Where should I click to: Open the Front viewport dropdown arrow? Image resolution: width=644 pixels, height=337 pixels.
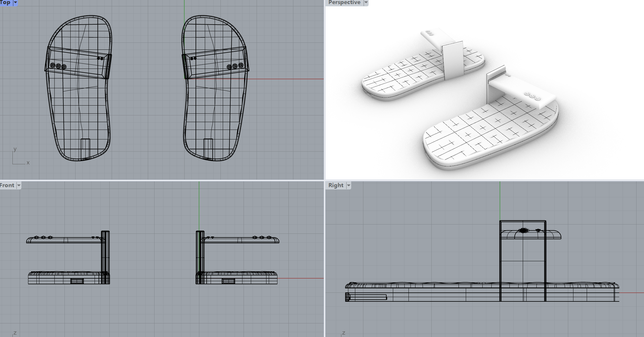pyautogui.click(x=19, y=185)
